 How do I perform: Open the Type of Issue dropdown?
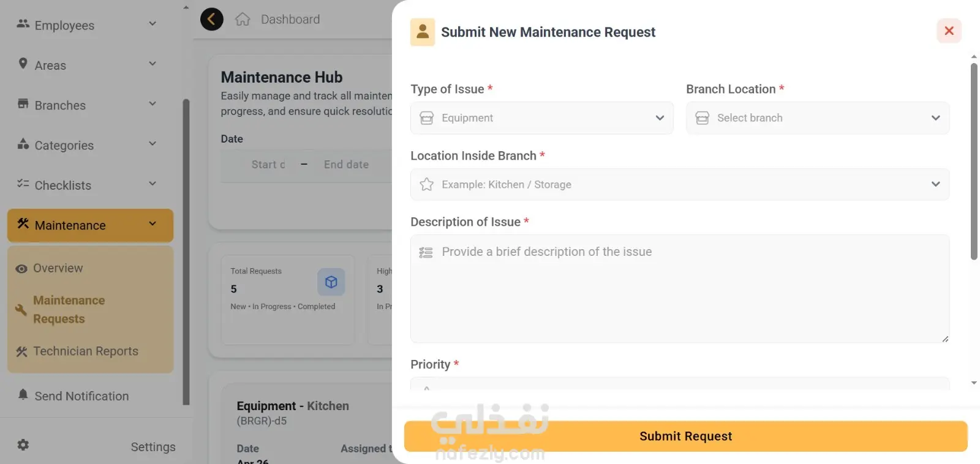click(542, 118)
